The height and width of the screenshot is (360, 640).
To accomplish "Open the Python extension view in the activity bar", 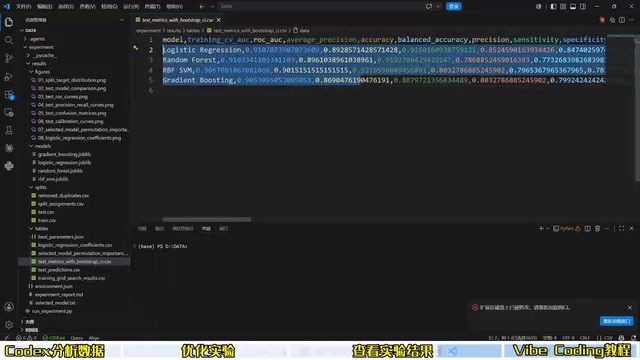I will (x=9, y=166).
